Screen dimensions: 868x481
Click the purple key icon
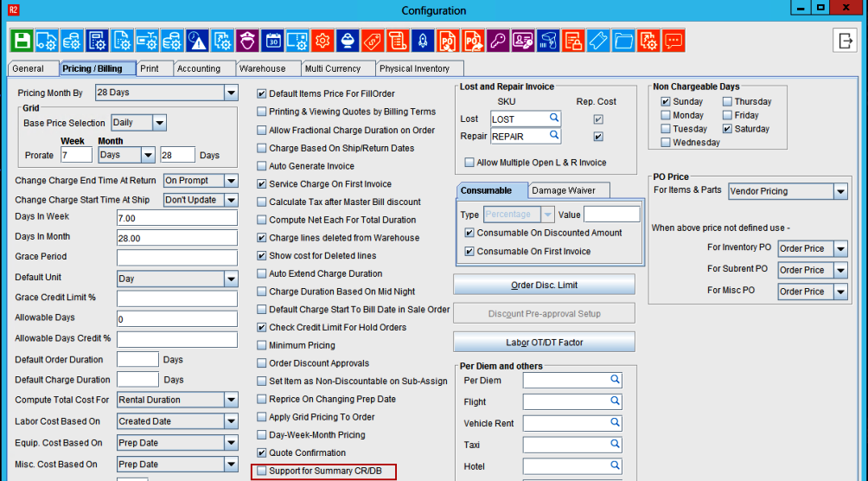pos(498,40)
